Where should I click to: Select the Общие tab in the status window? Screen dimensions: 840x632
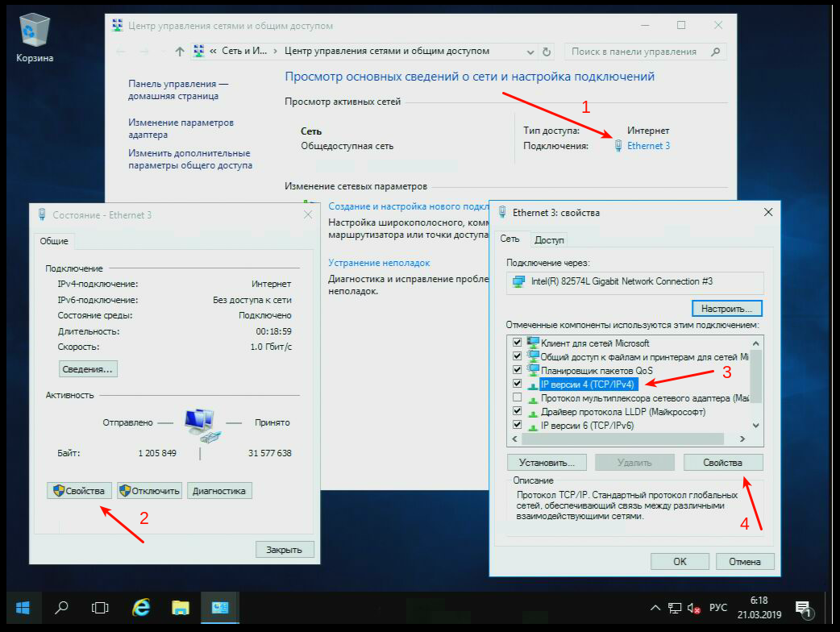click(x=55, y=241)
